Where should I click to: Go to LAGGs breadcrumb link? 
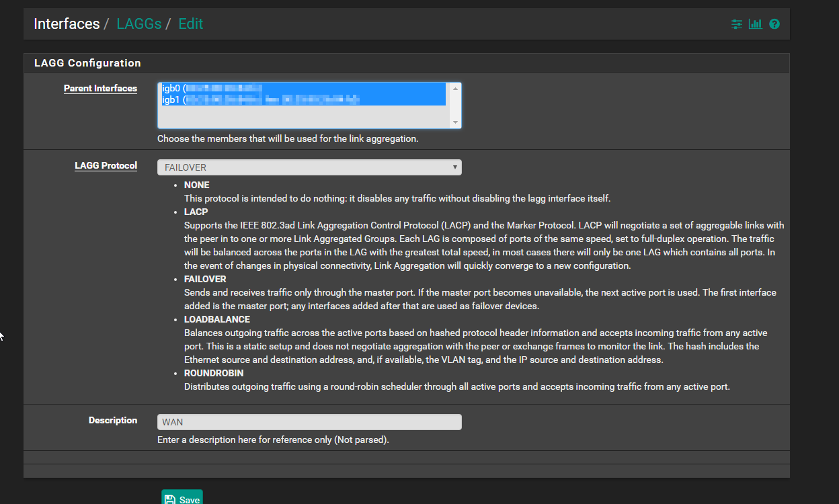coord(139,24)
